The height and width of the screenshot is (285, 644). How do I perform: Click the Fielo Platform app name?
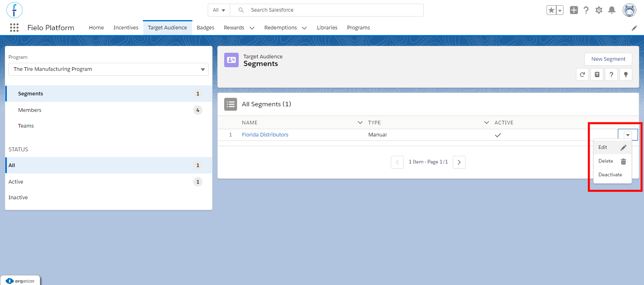[x=51, y=28]
